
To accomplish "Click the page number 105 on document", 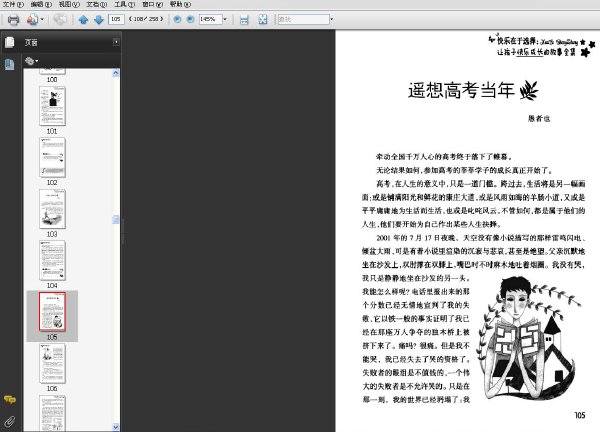I will click(580, 415).
